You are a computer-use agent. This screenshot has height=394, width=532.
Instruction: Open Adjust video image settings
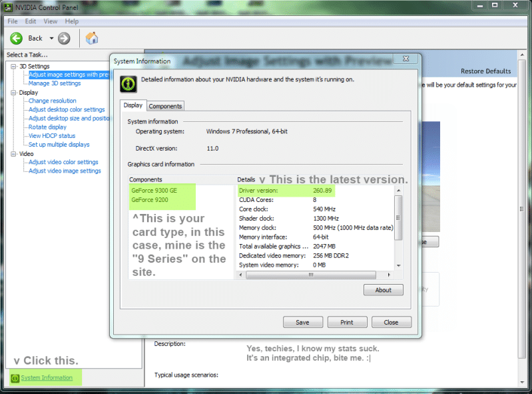65,171
